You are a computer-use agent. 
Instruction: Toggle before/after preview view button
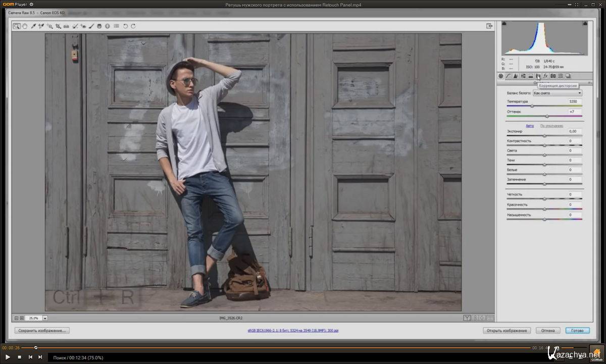pos(467,318)
